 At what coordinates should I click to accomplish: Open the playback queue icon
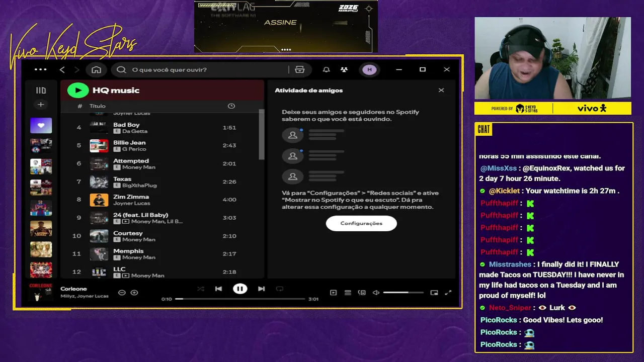(348, 293)
